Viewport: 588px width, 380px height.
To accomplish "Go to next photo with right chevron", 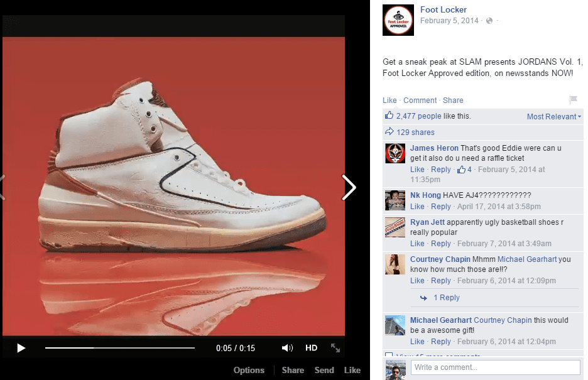I will 349,187.
